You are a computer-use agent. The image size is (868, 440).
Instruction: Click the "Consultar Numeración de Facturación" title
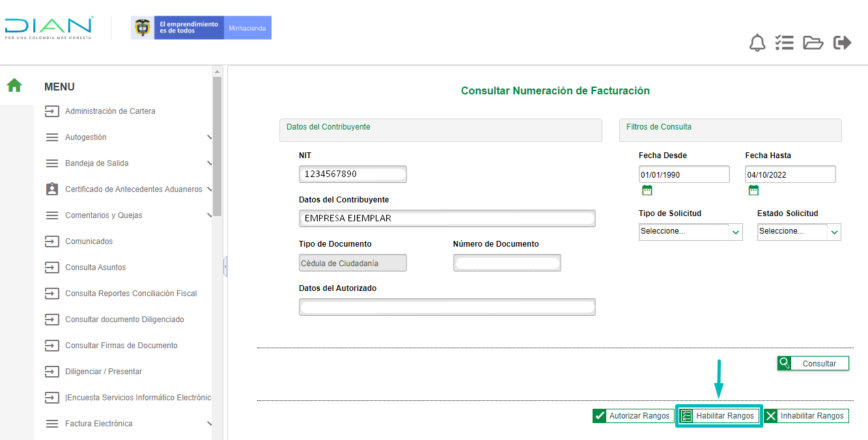[555, 91]
